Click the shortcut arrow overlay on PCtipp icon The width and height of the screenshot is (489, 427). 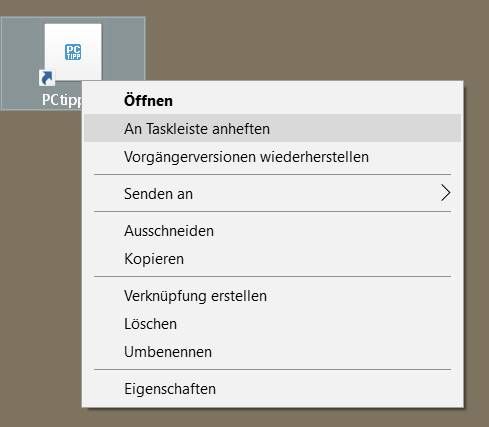pos(47,78)
